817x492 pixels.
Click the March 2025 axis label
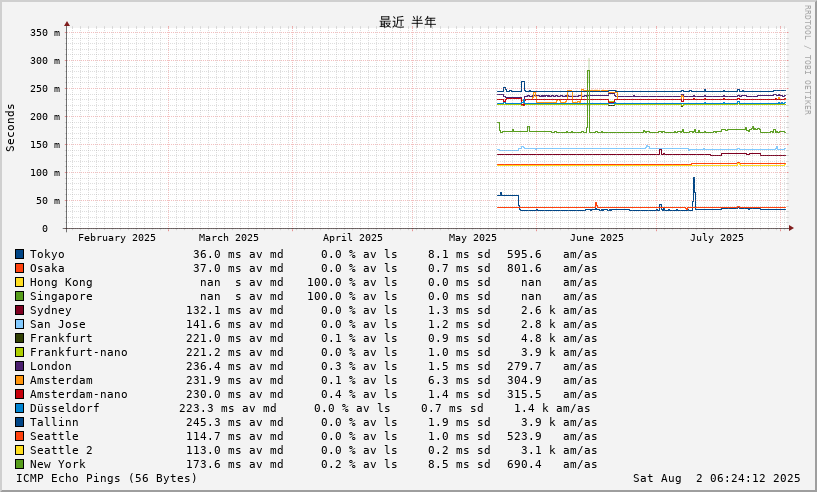[x=229, y=238]
